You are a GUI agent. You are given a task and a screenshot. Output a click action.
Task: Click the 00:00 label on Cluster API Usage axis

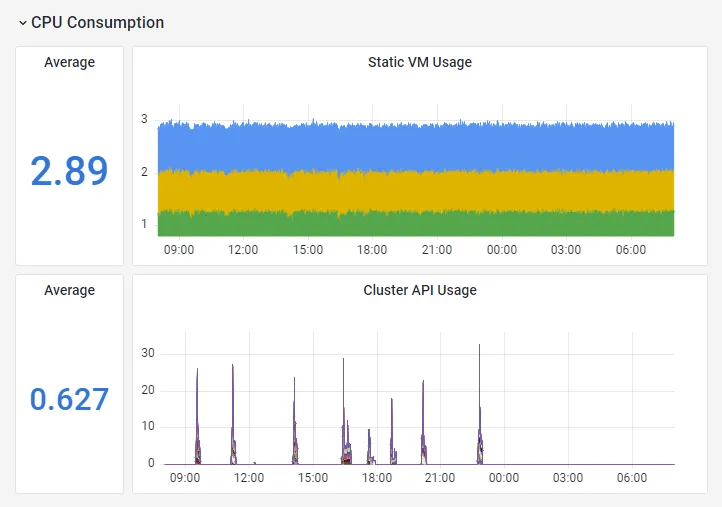[504, 478]
